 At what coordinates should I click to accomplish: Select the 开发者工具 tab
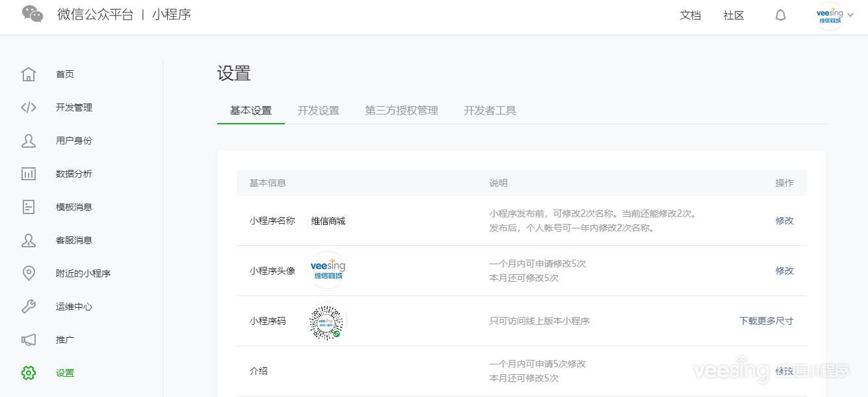[490, 111]
